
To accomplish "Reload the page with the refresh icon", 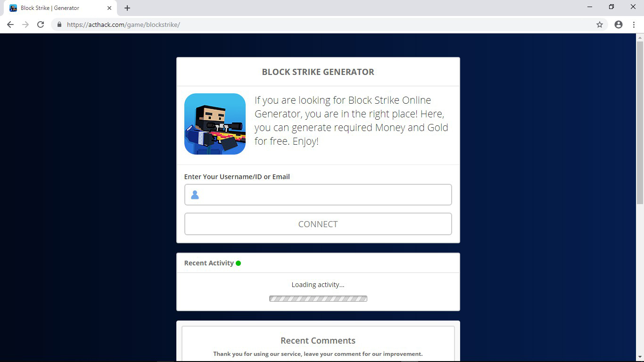I will click(x=41, y=25).
